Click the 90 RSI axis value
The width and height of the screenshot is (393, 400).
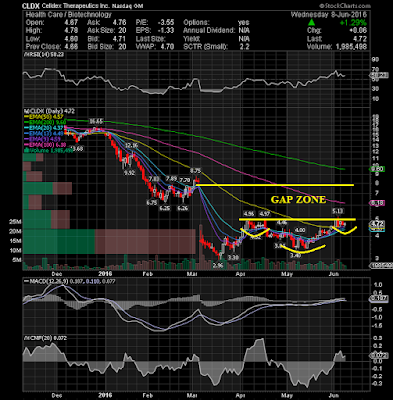(x=375, y=60)
